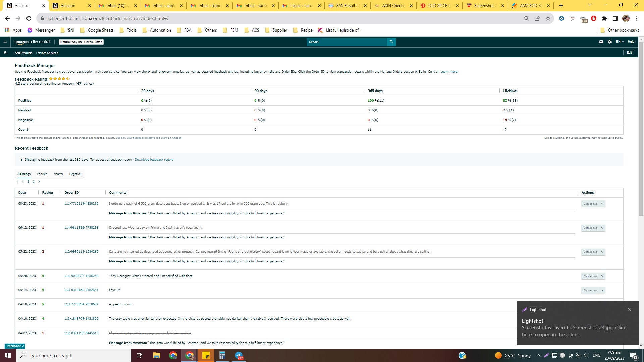Bookmark this page with the star icon
Image resolution: width=644 pixels, height=362 pixels.
tap(548, 18)
